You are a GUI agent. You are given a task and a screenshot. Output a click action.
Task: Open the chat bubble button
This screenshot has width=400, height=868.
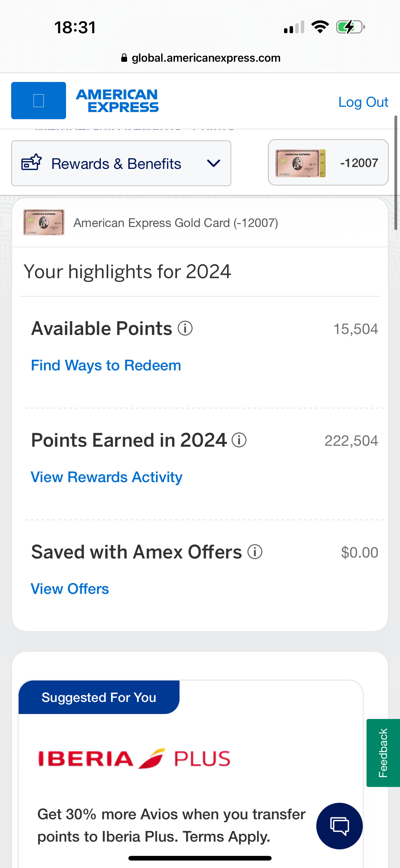(x=339, y=826)
